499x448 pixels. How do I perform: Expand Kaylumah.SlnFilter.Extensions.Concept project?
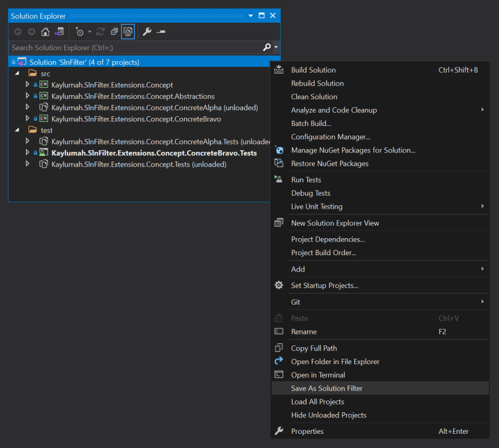(x=27, y=84)
